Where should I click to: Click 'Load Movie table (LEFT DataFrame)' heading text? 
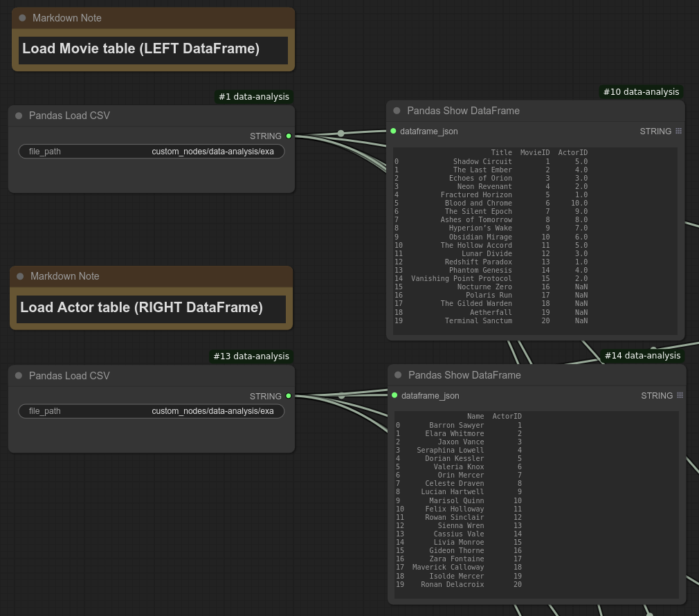141,48
